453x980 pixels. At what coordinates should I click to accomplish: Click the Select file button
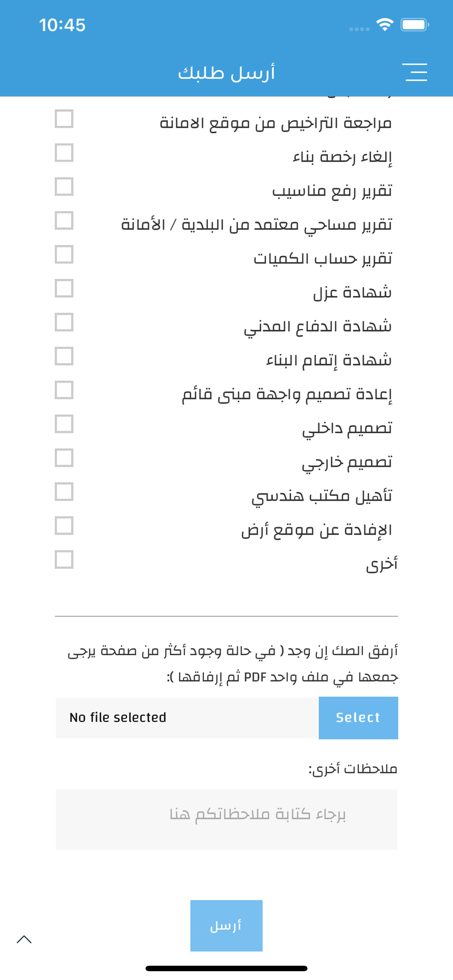pyautogui.click(x=358, y=718)
